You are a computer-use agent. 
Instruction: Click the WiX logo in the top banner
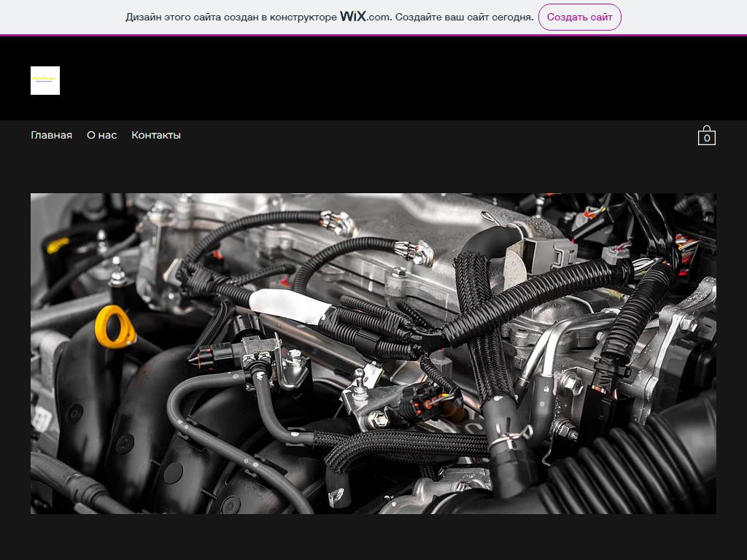(352, 17)
